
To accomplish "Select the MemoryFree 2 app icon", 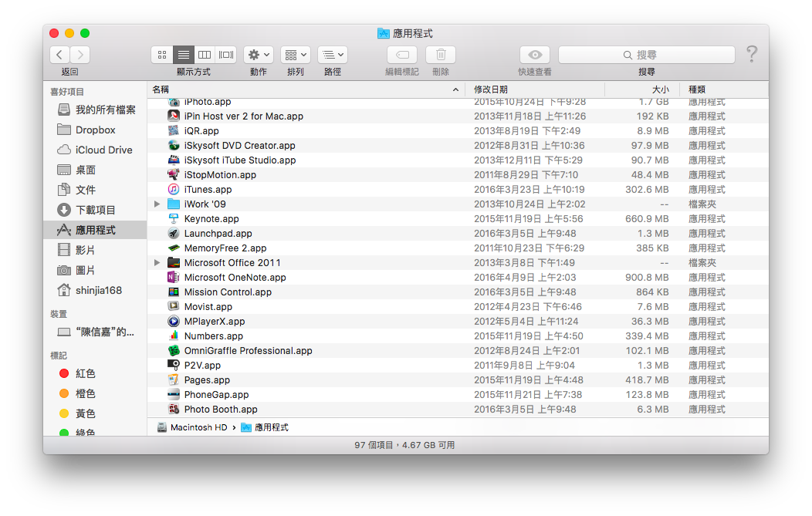I will point(174,248).
